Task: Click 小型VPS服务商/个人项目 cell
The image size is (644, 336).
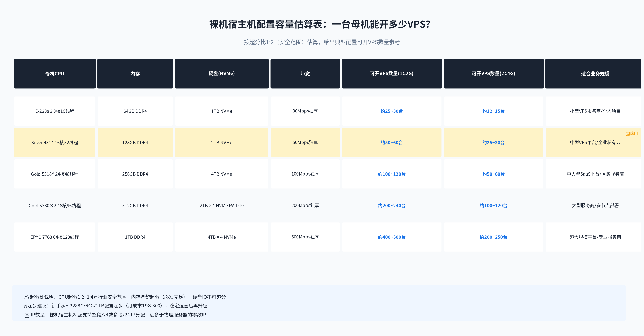Action: 593,111
